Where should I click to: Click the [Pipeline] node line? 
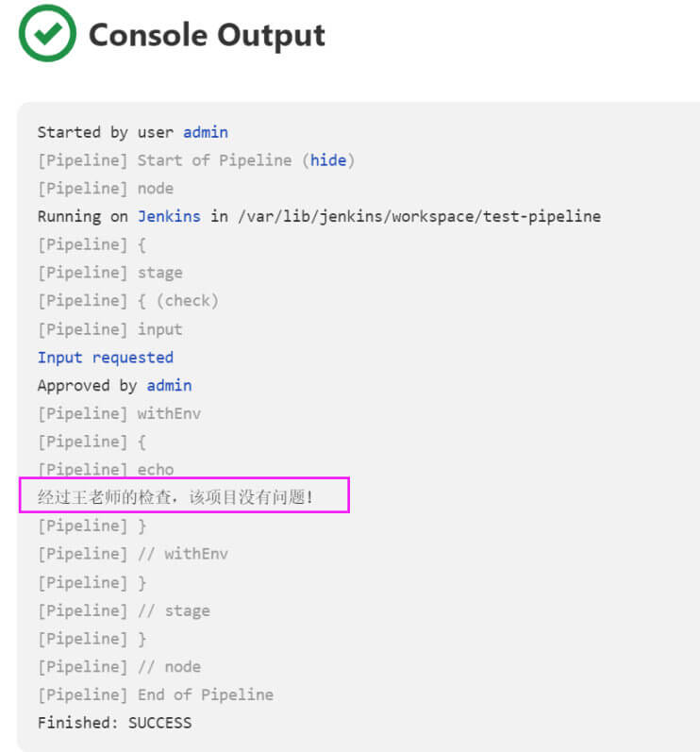pos(106,189)
